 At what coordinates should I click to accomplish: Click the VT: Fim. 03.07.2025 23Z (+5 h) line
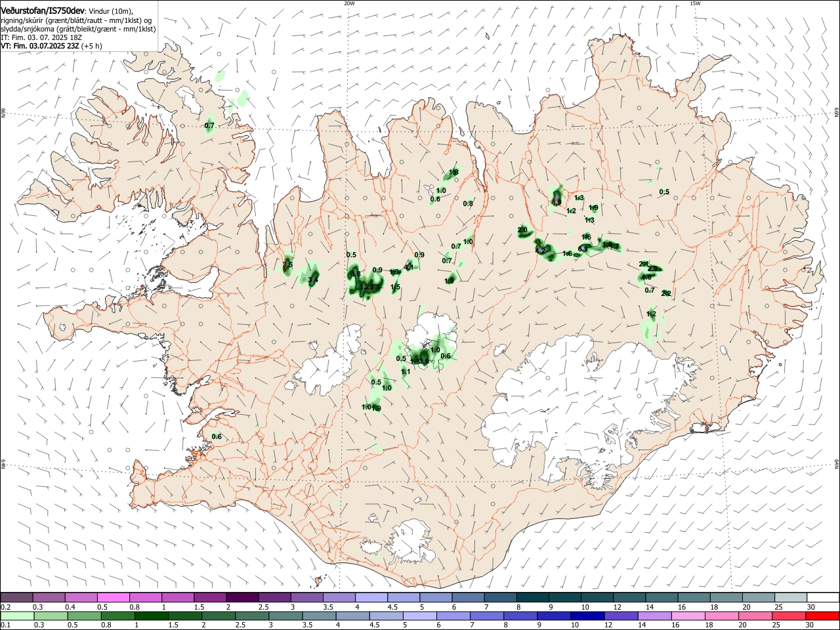click(52, 47)
